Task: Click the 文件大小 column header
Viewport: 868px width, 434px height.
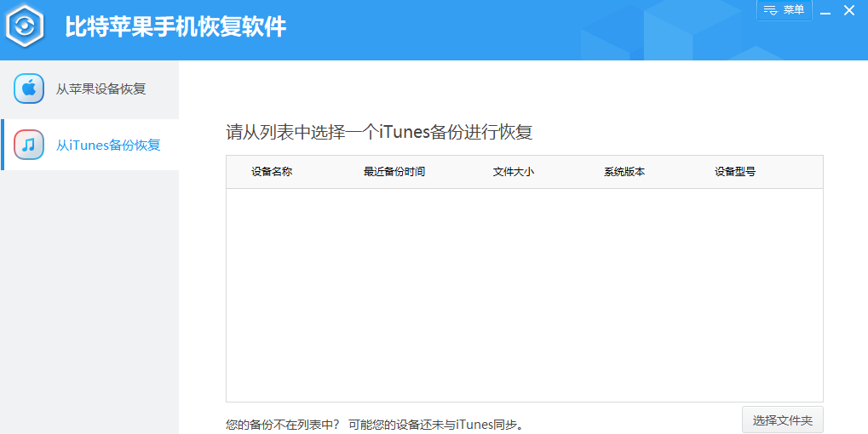Action: 514,171
